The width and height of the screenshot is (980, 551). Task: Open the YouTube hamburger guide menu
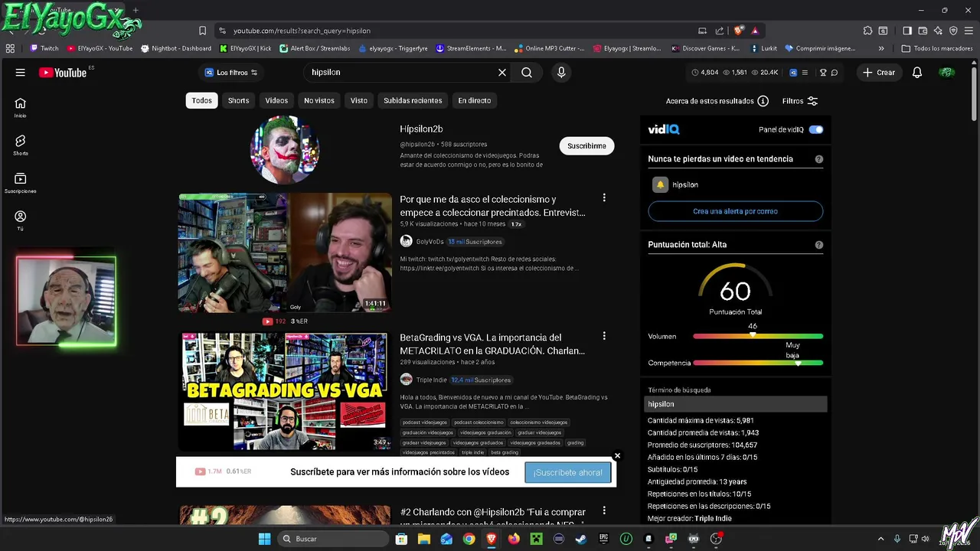[21, 72]
